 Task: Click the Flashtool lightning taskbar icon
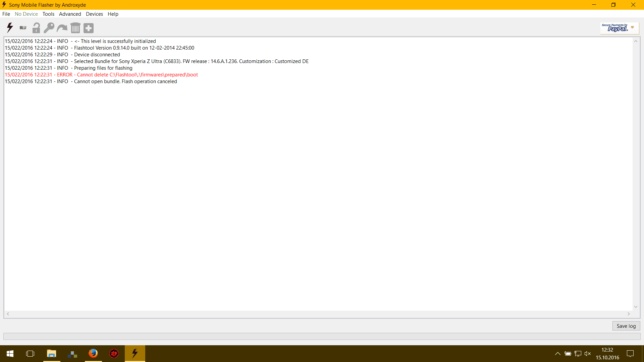pyautogui.click(x=135, y=354)
